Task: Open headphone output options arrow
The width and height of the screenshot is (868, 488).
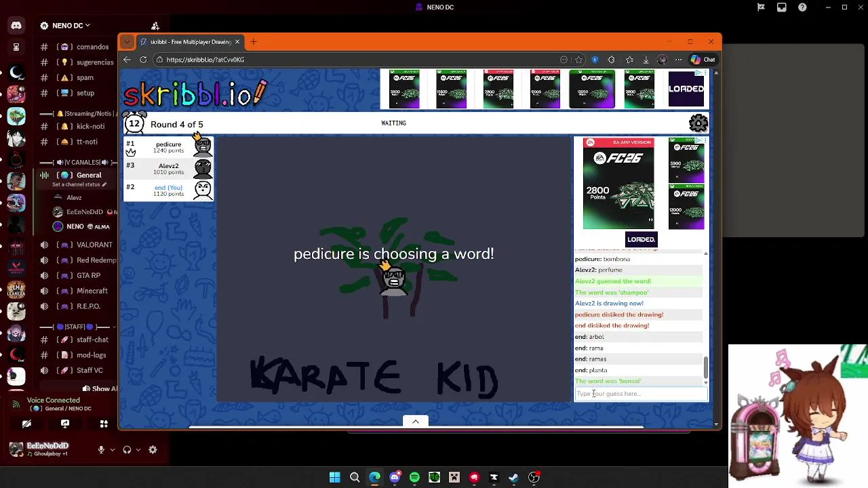Action: pos(138,449)
